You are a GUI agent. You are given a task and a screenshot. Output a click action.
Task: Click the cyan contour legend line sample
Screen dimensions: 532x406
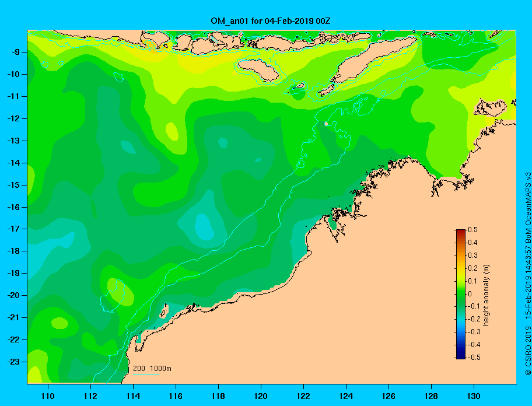[146, 374]
